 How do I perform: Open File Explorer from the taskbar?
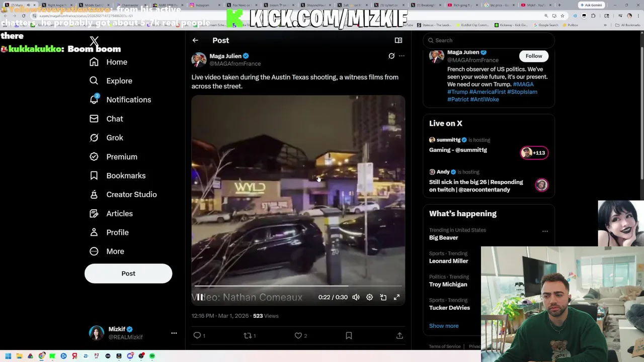tap(19, 356)
